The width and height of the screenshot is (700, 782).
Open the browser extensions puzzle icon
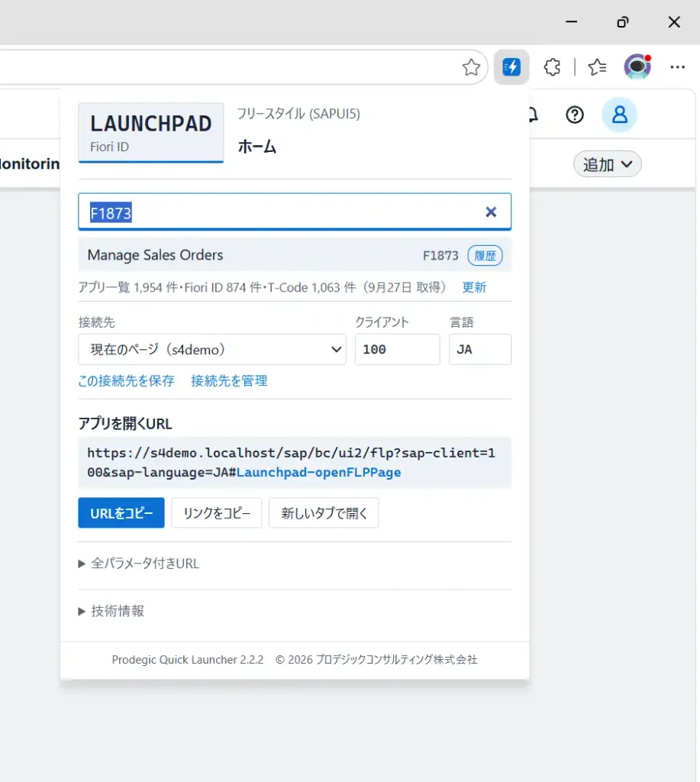(x=552, y=67)
